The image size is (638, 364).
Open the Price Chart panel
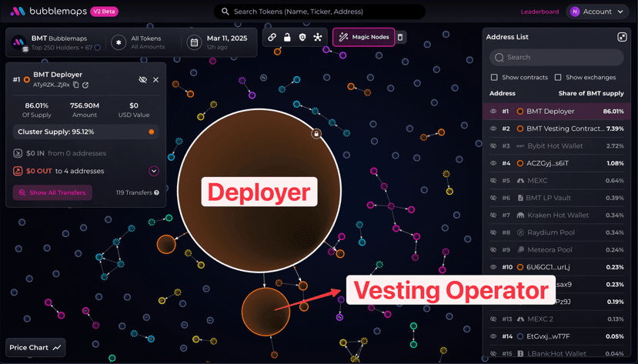pyautogui.click(x=35, y=348)
